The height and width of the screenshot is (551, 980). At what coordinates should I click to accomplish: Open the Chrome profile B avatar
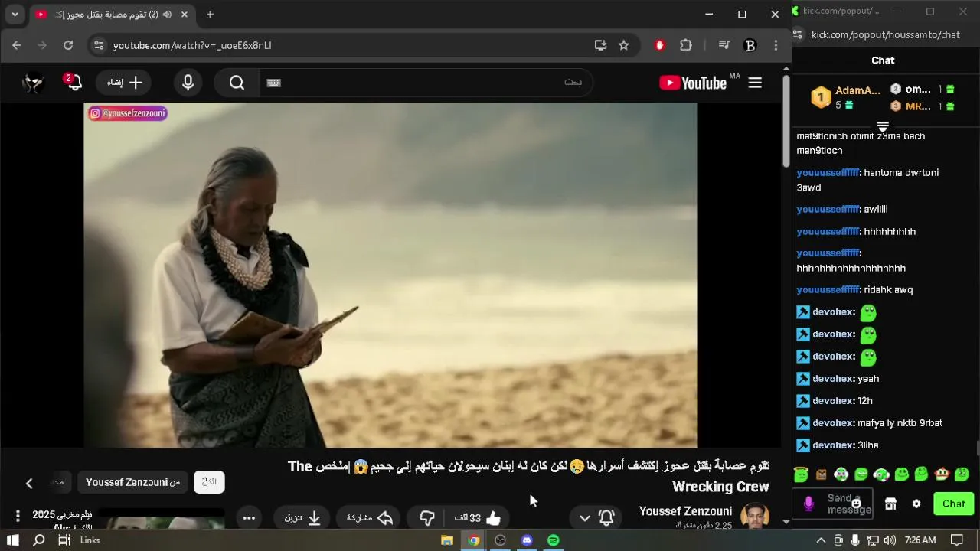[x=750, y=45]
